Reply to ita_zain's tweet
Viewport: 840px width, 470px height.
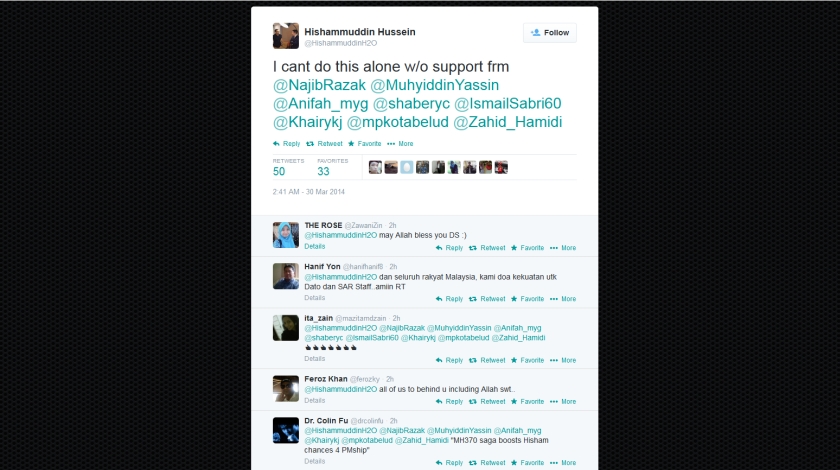[449, 360]
